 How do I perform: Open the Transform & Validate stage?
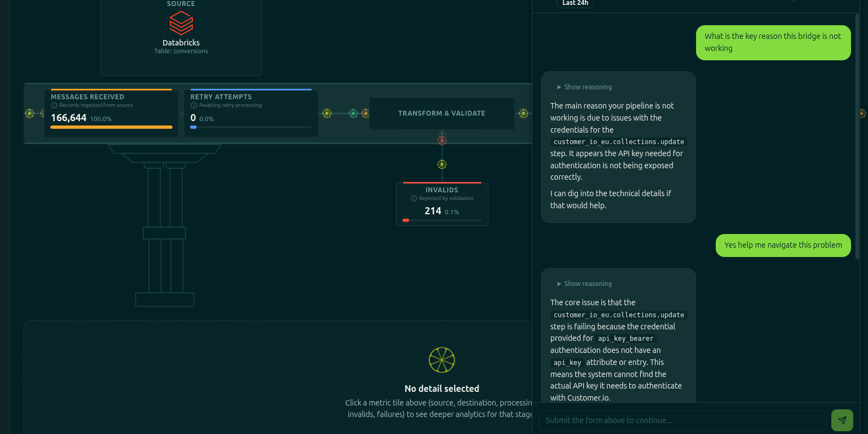coord(442,113)
